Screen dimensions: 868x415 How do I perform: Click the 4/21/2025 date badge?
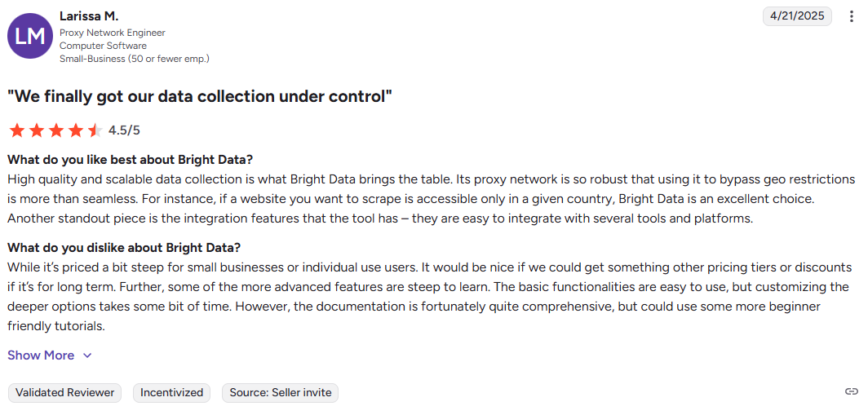pos(796,16)
